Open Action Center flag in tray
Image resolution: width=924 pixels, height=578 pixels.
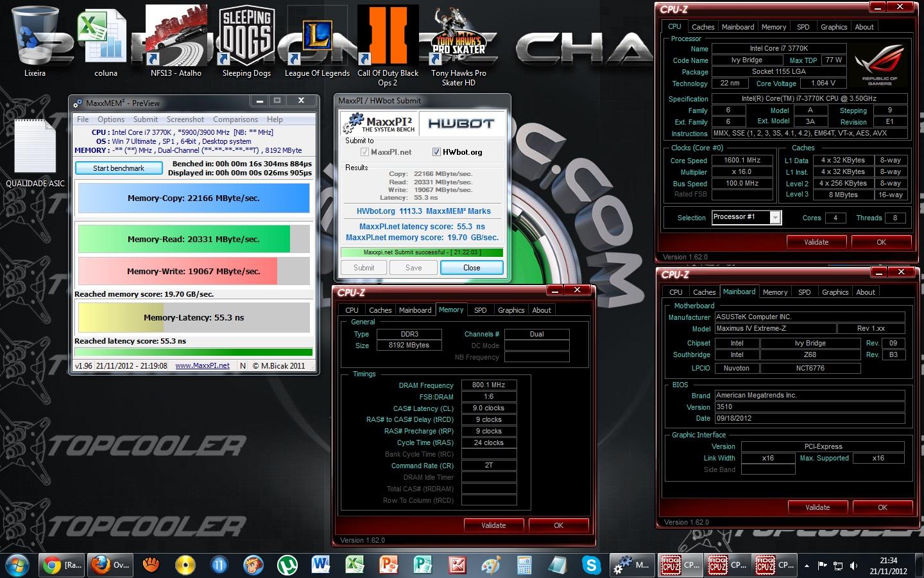pos(822,566)
